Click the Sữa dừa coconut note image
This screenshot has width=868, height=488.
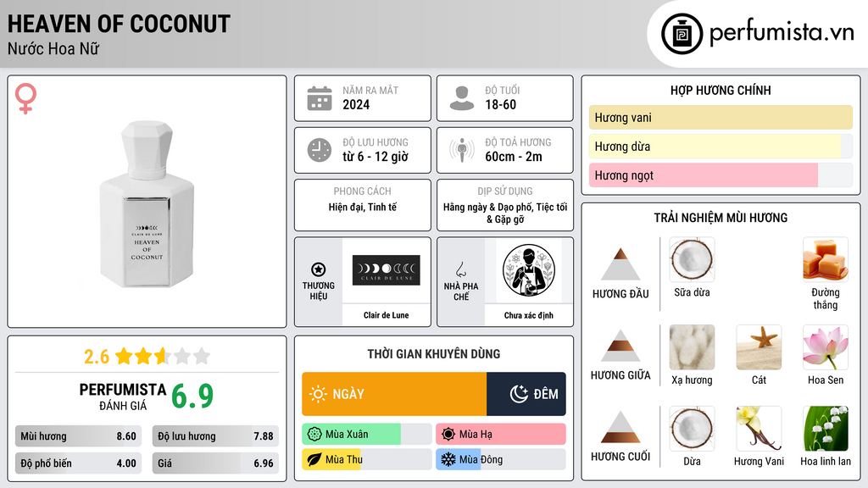[692, 259]
